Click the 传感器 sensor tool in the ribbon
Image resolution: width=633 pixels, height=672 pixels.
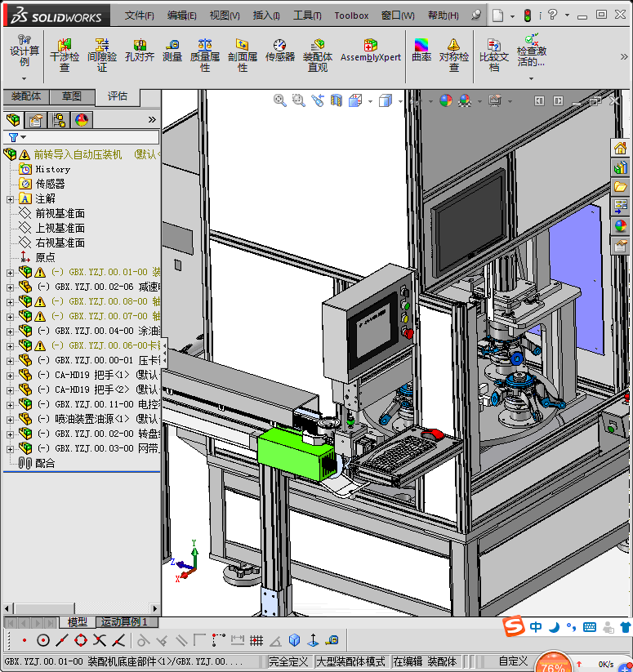point(280,51)
